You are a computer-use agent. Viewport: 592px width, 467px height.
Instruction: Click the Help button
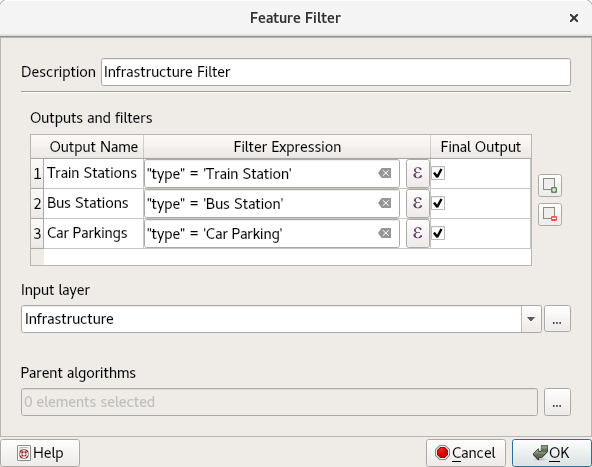[x=40, y=453]
